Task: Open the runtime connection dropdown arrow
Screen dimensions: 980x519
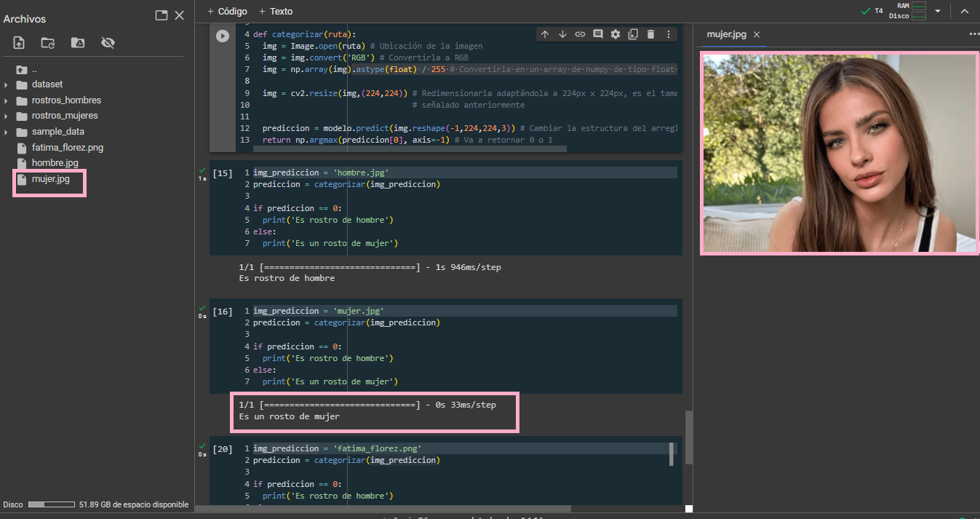Action: coord(938,12)
